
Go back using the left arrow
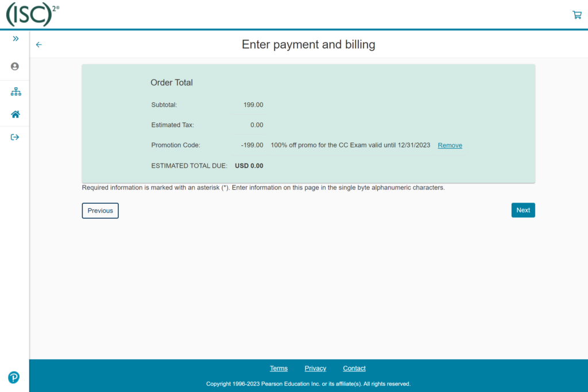pyautogui.click(x=38, y=45)
